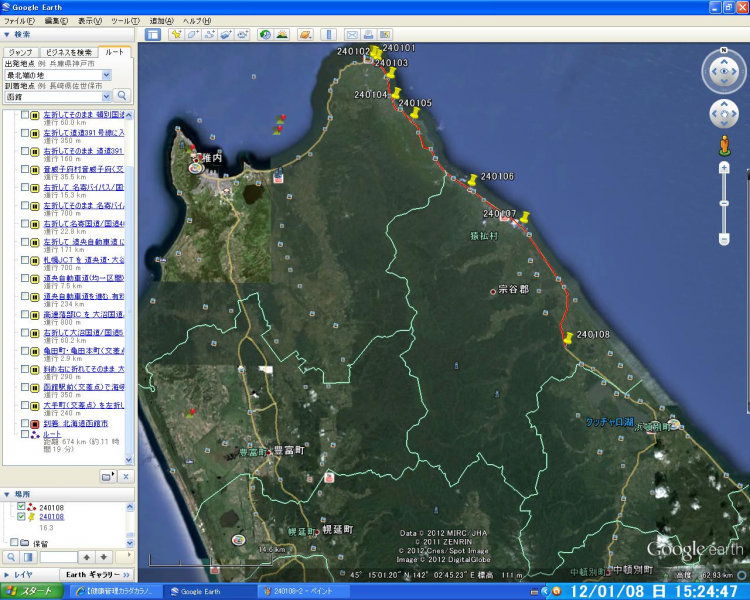Open the Earth ギャラリー button

click(96, 575)
